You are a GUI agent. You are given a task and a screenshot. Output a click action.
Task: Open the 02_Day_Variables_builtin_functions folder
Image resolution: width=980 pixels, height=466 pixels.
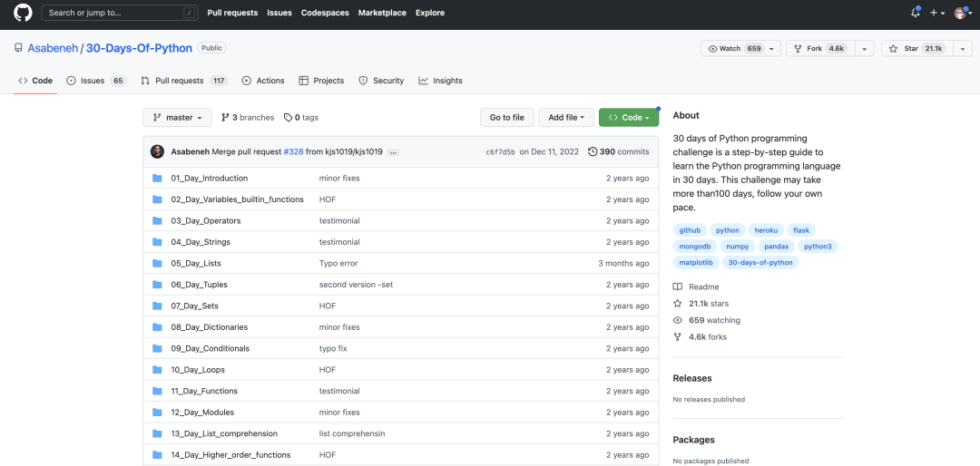238,199
